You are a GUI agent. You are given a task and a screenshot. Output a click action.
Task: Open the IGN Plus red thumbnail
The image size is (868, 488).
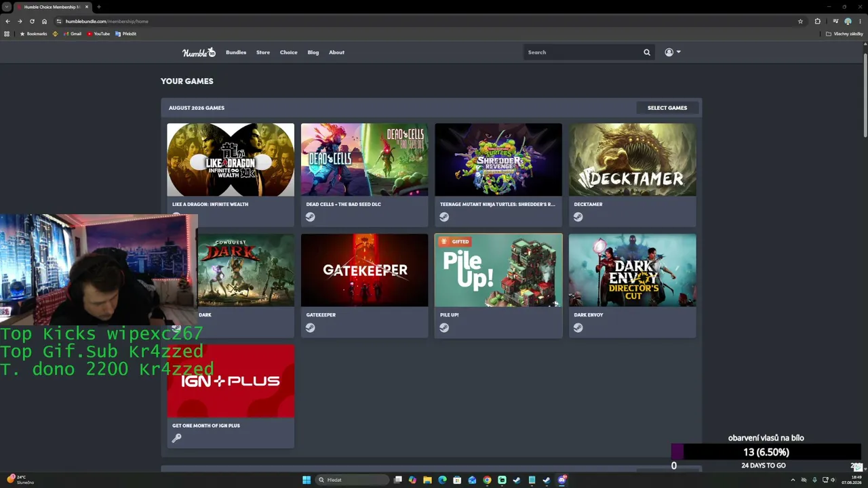pyautogui.click(x=231, y=381)
